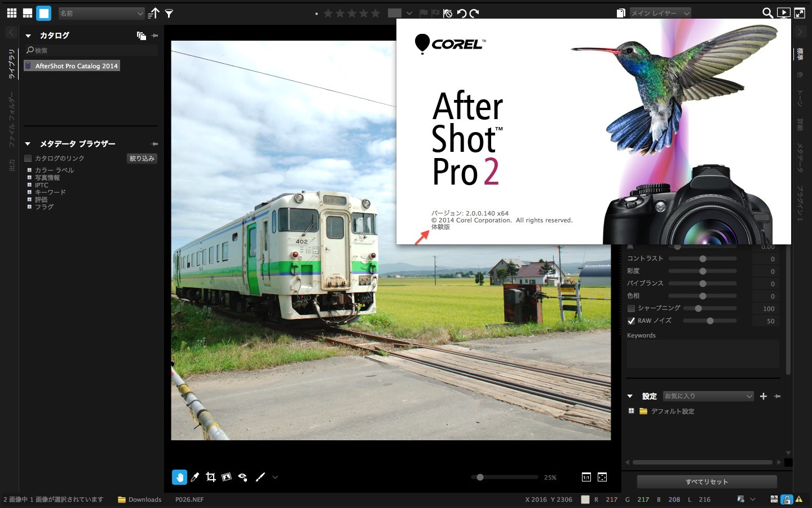Select the white balance eyedropper tool

(x=195, y=477)
